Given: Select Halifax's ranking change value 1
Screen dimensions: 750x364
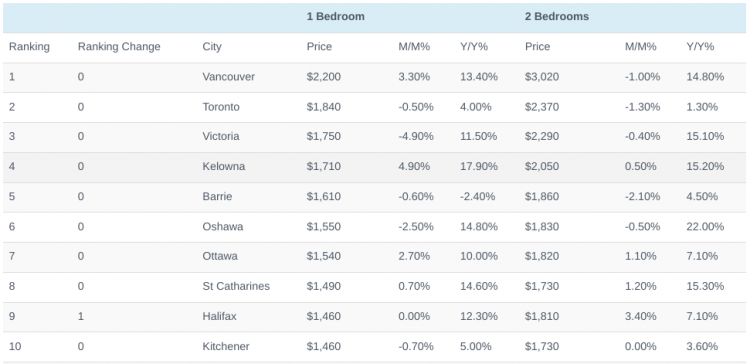Looking at the screenshot, I should click(81, 316).
